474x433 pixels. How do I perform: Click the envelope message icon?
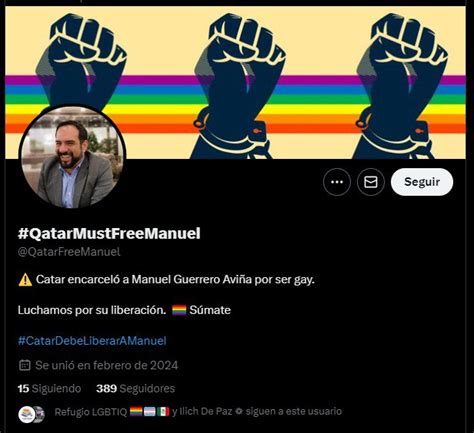[x=371, y=182]
